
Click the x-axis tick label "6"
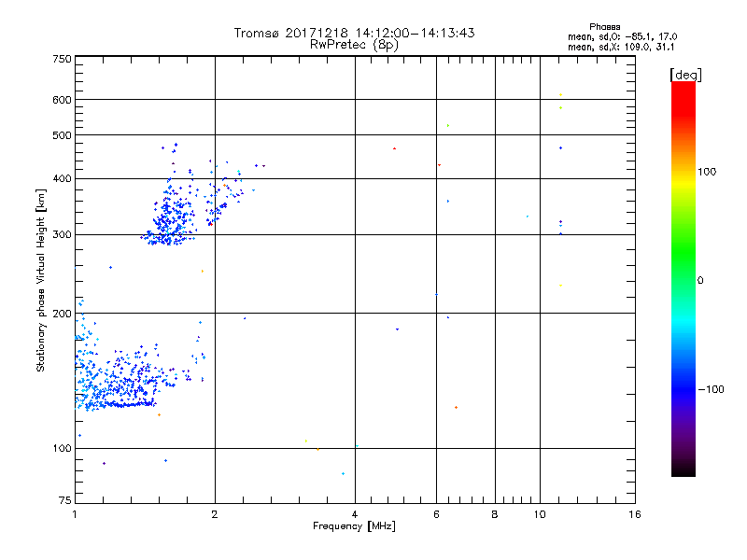coord(436,514)
